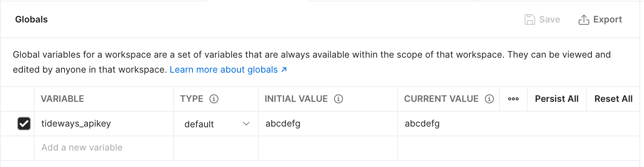Screen dimensions: 644x167
Task: Click the Persist All button
Action: point(557,99)
